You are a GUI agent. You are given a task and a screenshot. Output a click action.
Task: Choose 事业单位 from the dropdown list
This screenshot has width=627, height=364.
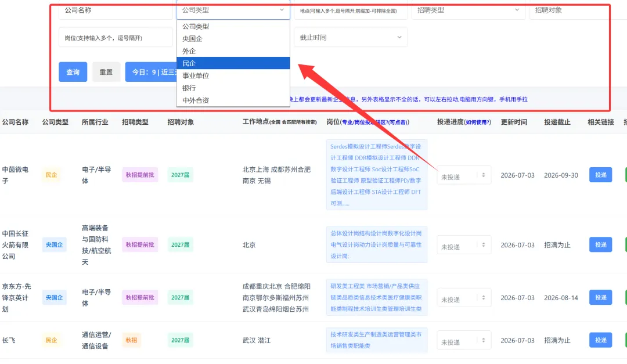point(233,75)
